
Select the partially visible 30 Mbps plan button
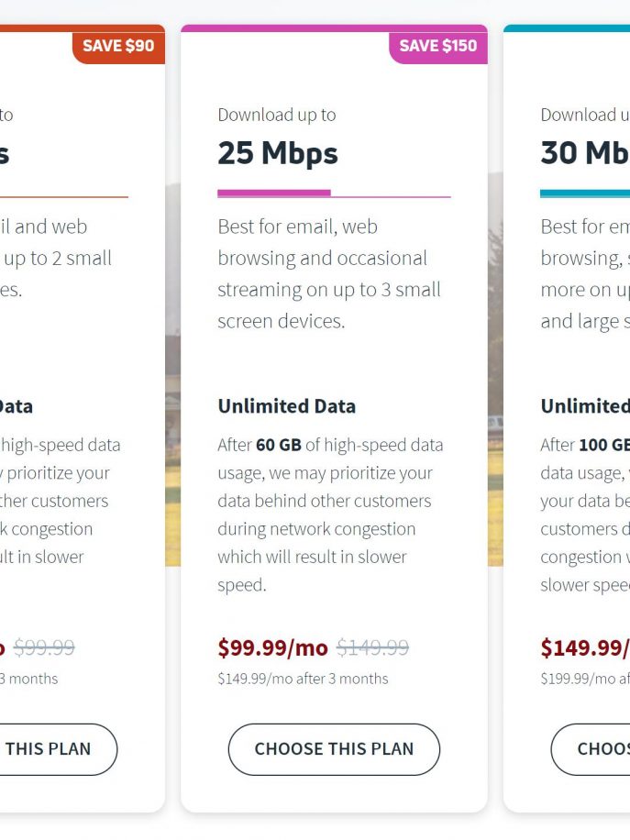(x=591, y=749)
